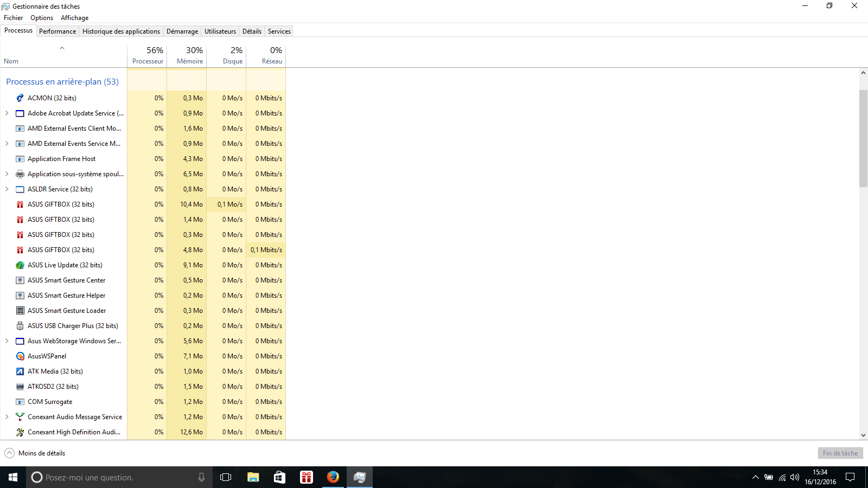
Task: Open the Action Center notifications icon
Action: (850, 477)
